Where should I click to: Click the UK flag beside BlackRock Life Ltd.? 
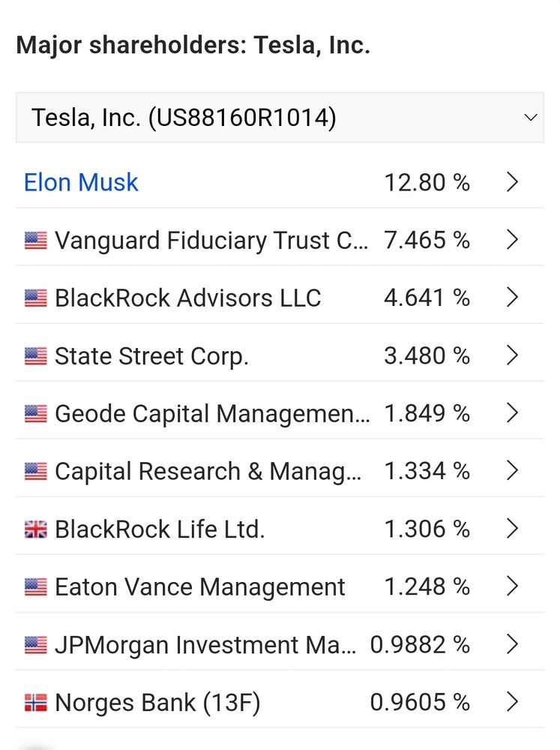point(36,529)
